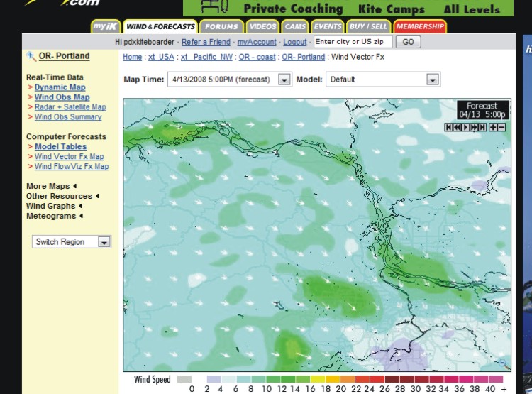Click magnifier icon beside OR- Portland
This screenshot has width=532, height=394.
[x=31, y=56]
